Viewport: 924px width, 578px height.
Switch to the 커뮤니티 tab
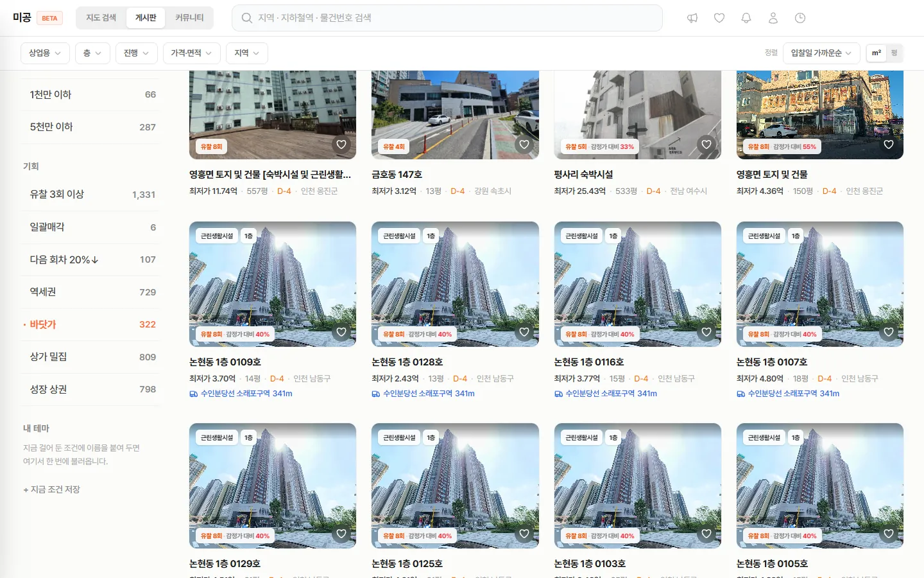click(x=189, y=18)
